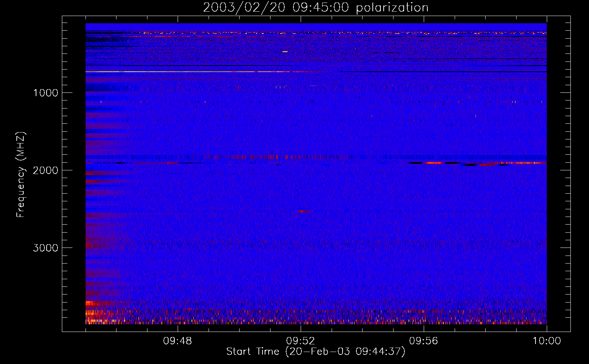
Task: Click the 09:48 time axis label
Action: pos(178,341)
